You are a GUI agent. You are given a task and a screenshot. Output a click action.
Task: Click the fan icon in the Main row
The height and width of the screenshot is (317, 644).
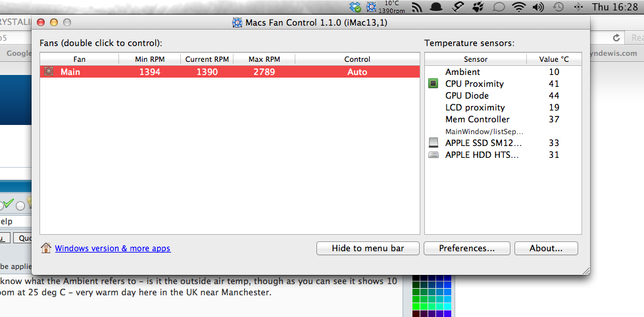click(x=49, y=72)
